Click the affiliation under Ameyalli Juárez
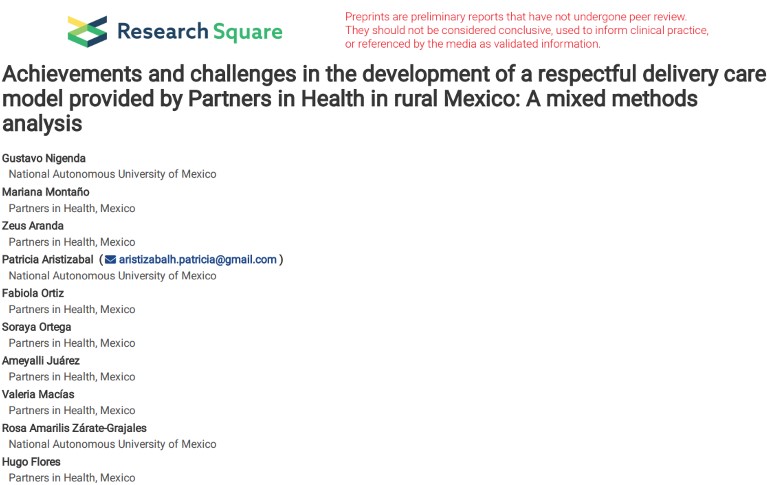The height and width of the screenshot is (485, 767). click(72, 377)
